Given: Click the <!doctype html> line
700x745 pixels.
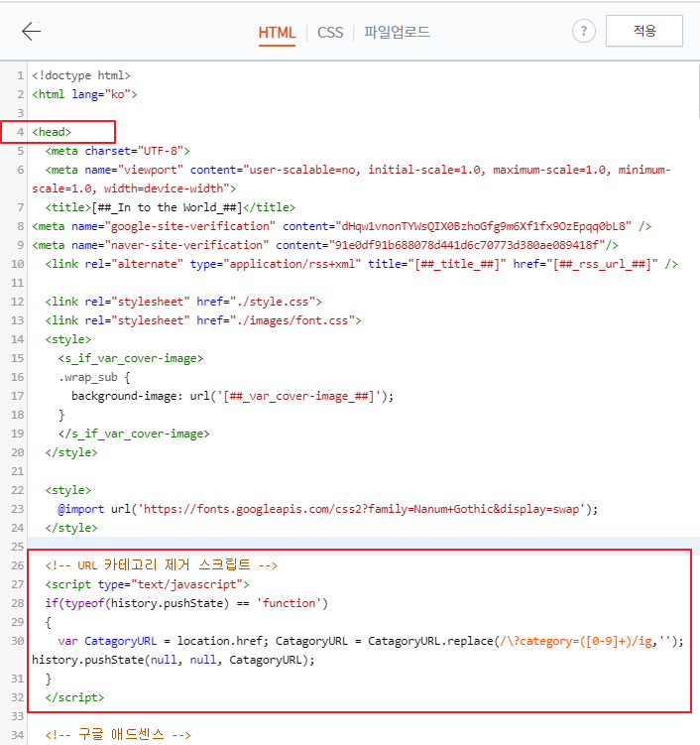Looking at the screenshot, I should point(81,75).
